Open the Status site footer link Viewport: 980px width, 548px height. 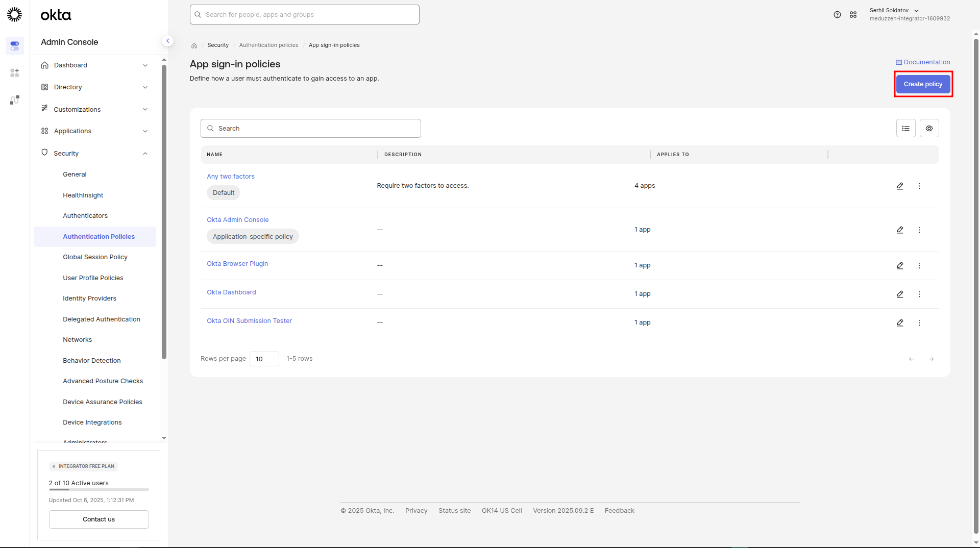tap(455, 511)
